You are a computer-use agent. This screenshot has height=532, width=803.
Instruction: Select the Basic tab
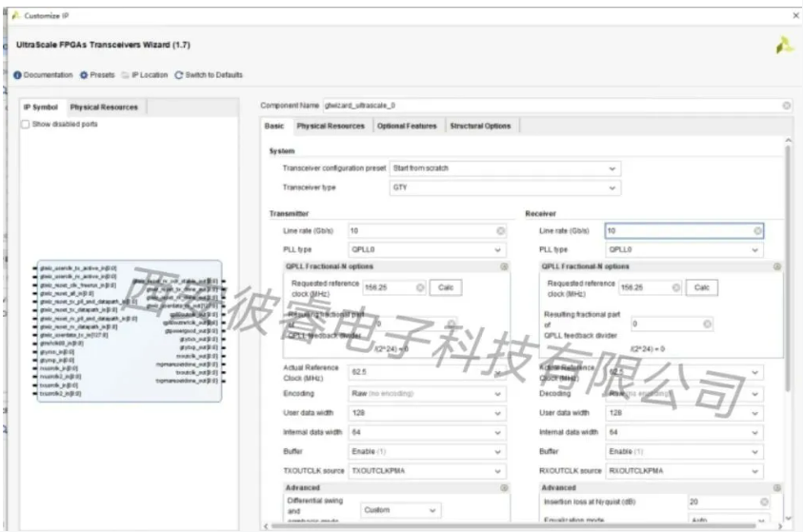coord(274,126)
